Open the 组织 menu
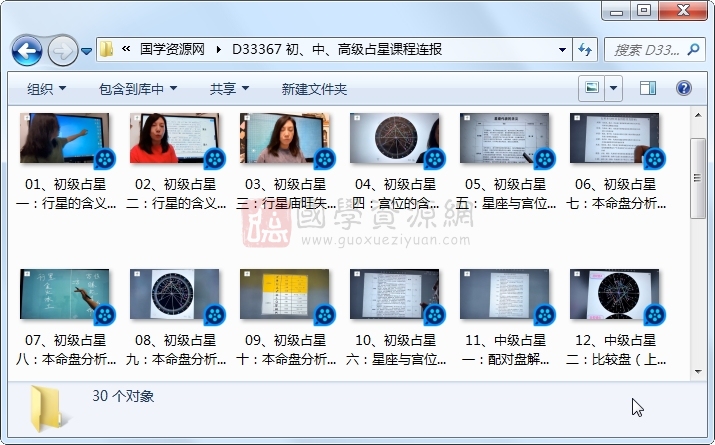Image resolution: width=715 pixels, height=445 pixels. point(46,89)
